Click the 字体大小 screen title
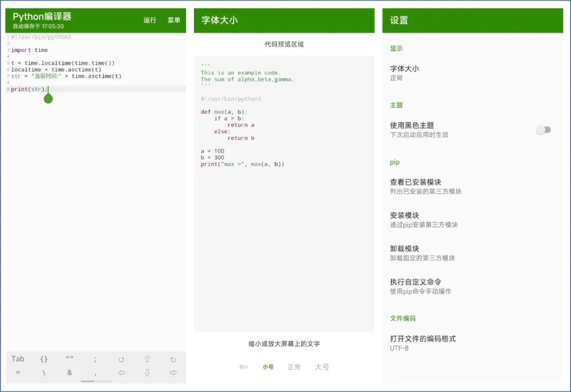571x392 pixels. point(219,20)
